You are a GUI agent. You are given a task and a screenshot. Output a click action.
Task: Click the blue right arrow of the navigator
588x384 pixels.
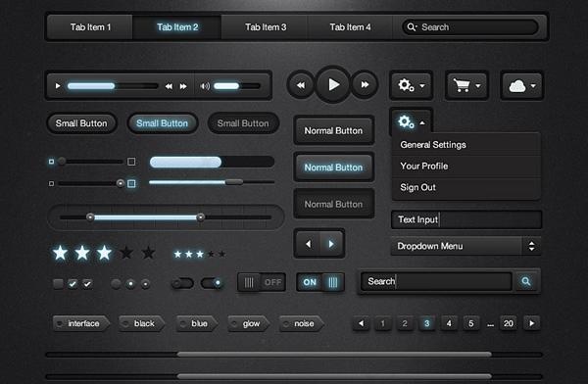[x=331, y=244]
